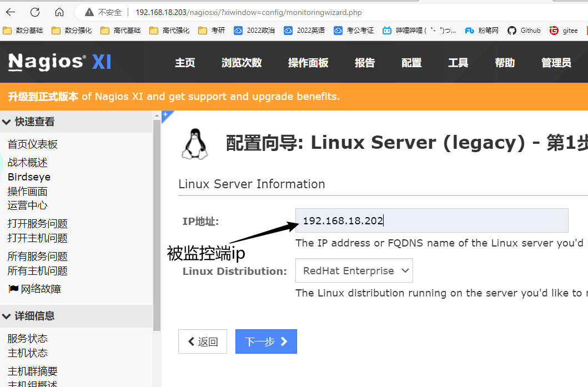
Task: Click into the IP地址 input field
Action: pos(431,220)
